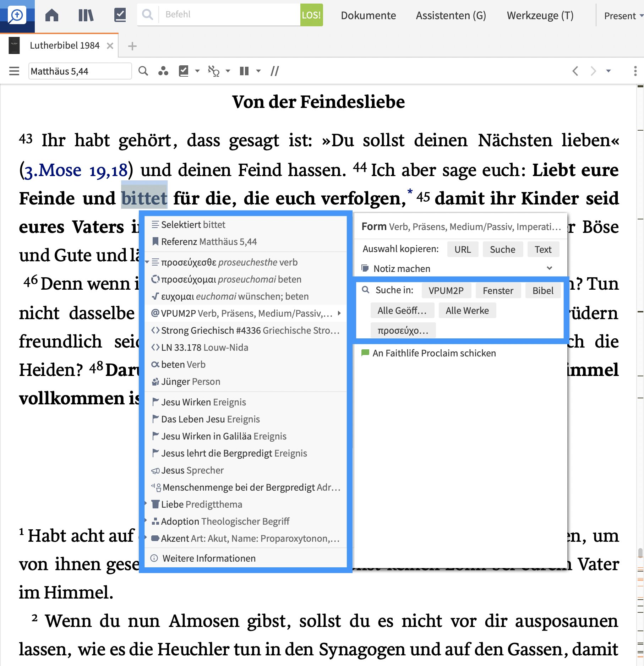The width and height of the screenshot is (644, 666).
Task: Click the LOS! button
Action: pyautogui.click(x=311, y=15)
